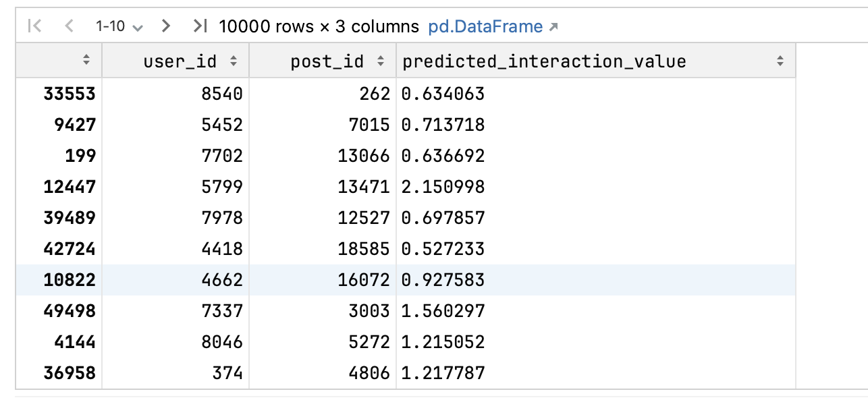Jump to the last page of rows
868x398 pixels.
[200, 26]
